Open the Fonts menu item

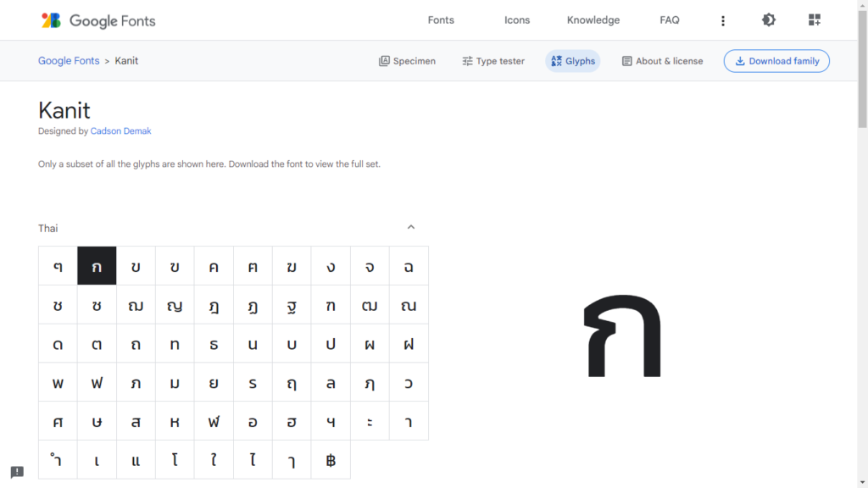coord(441,20)
